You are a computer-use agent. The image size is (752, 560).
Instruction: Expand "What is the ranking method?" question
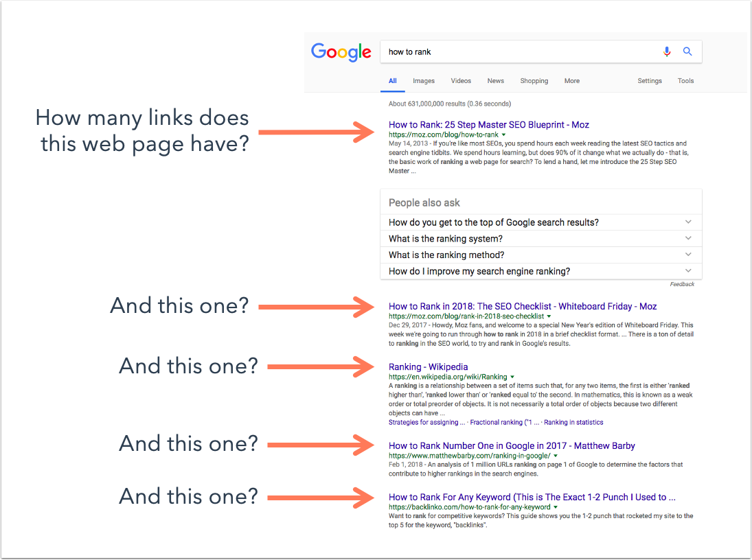[541, 255]
